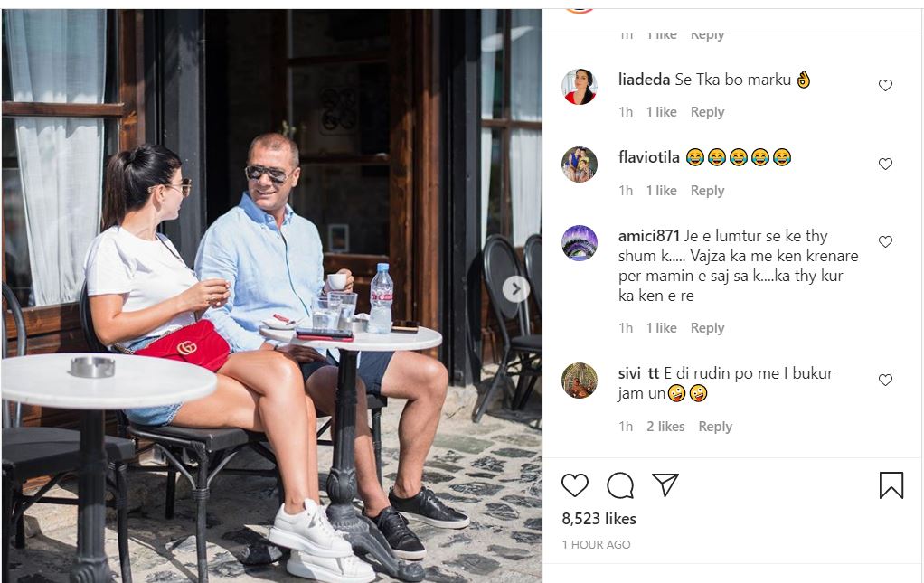View the 8,523 likes list
Screen dimensions: 924x583
[599, 518]
